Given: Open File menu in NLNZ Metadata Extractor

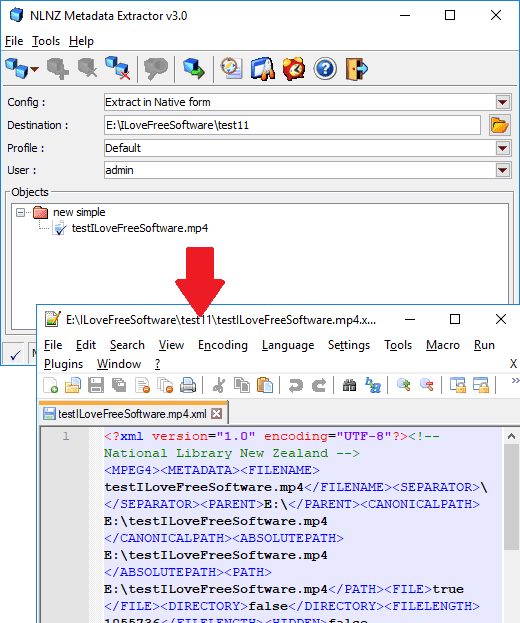Looking at the screenshot, I should click(x=14, y=41).
